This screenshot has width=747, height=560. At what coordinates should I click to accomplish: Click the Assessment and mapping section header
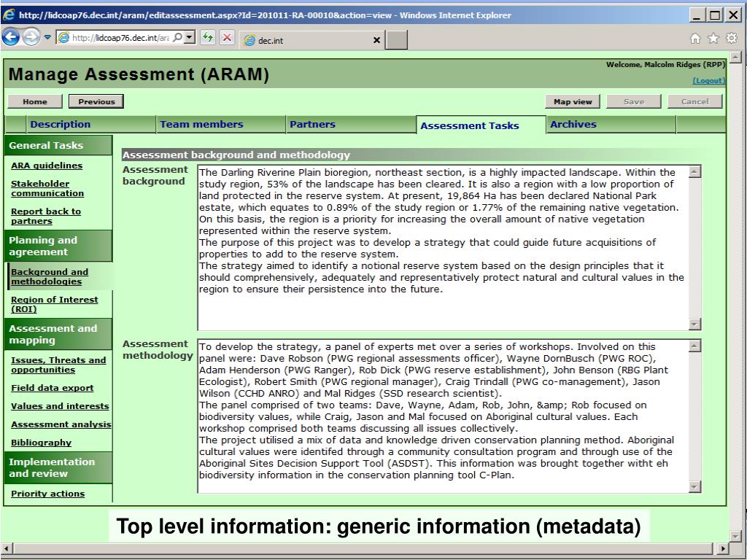pos(58,334)
